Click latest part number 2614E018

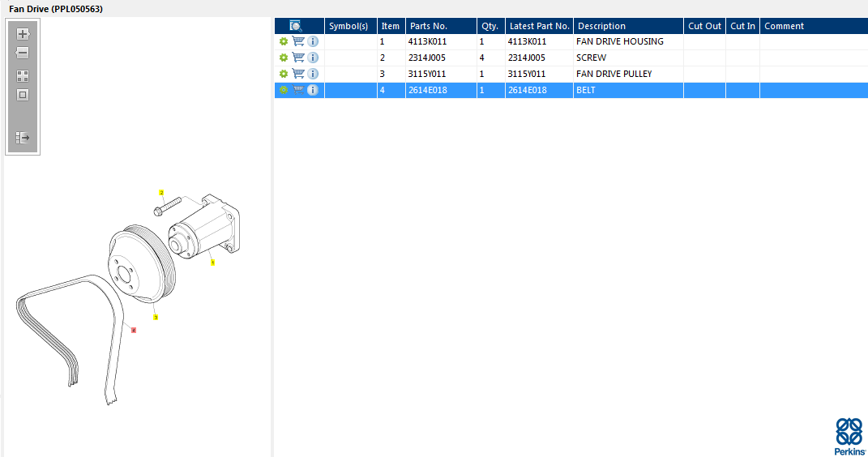coord(527,90)
